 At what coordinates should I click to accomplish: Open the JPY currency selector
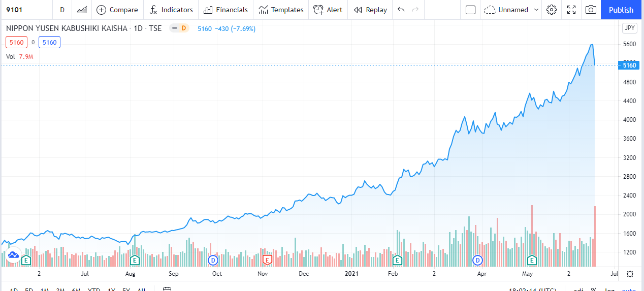[629, 28]
